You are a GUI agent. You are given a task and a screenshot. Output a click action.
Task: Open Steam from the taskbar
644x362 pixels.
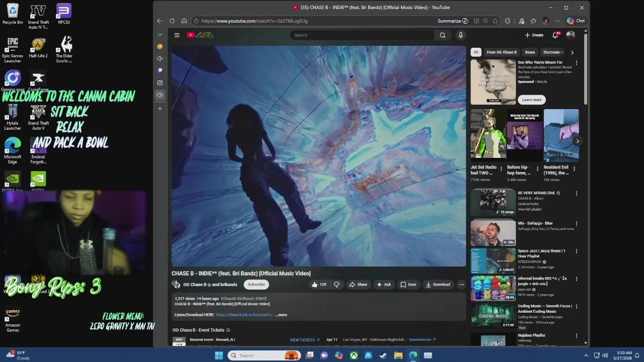[383, 355]
